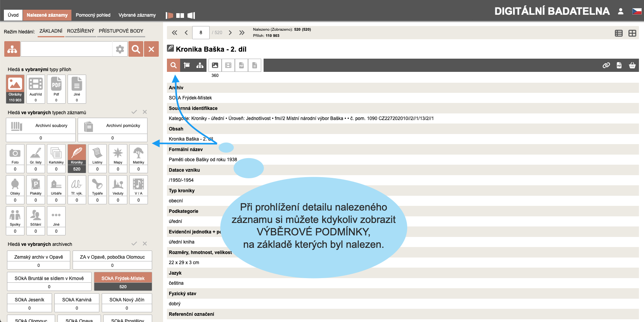
Task: Toggle Matriky record type
Action: click(139, 158)
